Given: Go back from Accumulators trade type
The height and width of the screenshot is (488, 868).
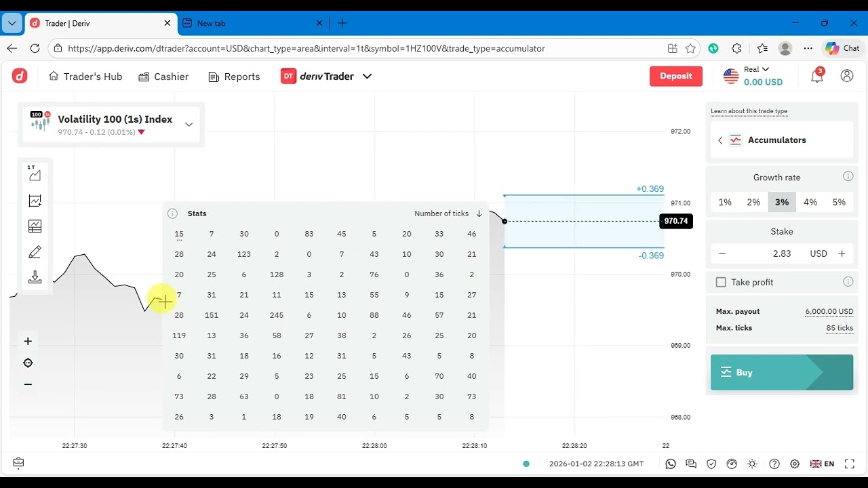Looking at the screenshot, I should pos(720,140).
